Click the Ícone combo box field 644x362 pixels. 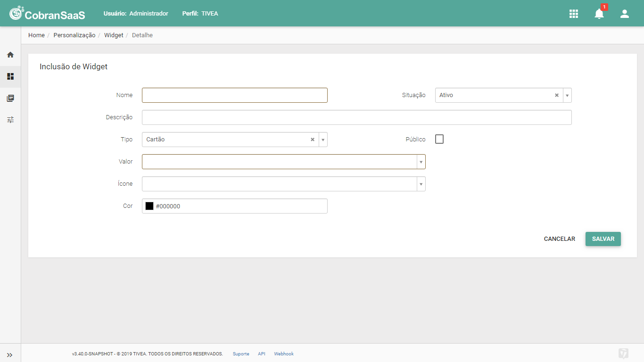[284, 184]
